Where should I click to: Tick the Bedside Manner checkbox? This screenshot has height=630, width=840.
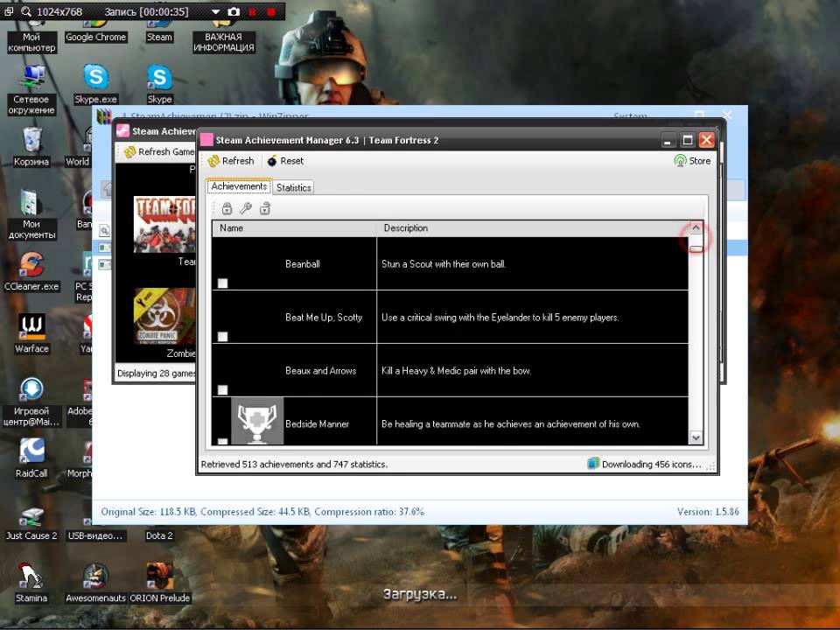223,441
